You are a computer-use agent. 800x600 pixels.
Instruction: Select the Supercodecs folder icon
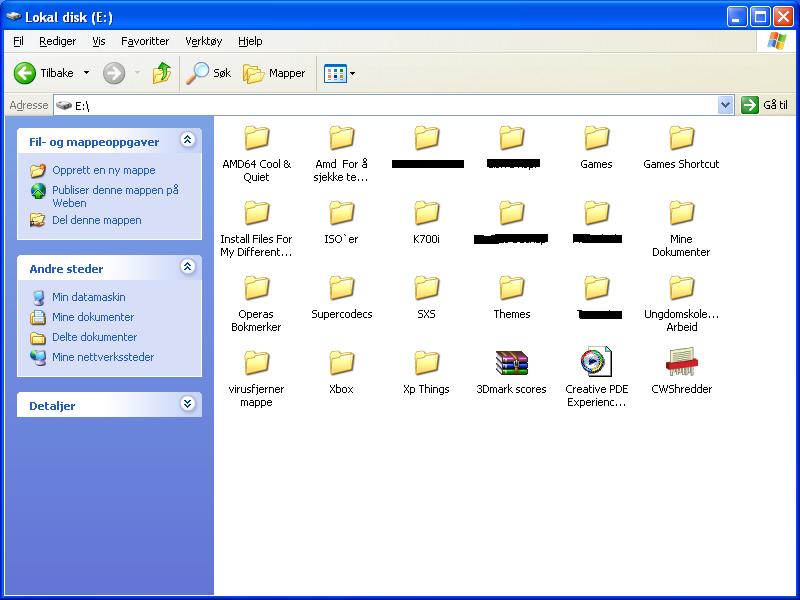[x=342, y=288]
